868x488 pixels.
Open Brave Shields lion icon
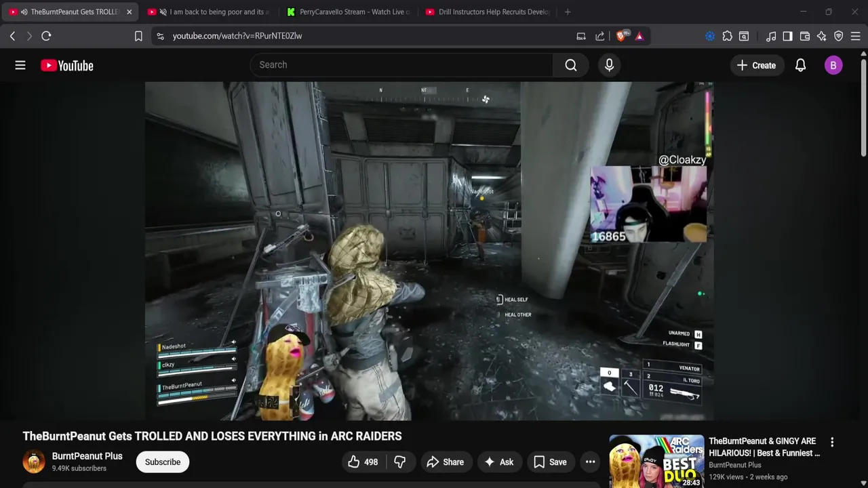click(621, 36)
